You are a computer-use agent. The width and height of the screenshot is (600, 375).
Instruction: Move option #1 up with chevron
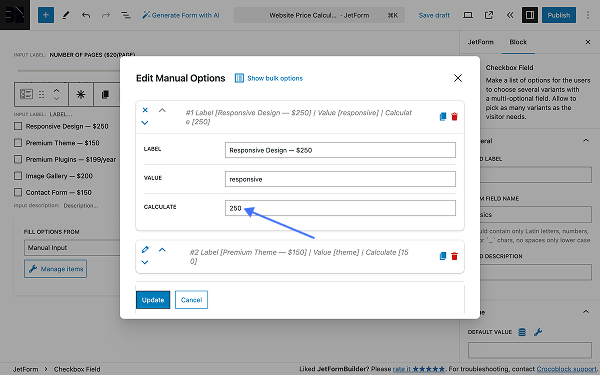[162, 110]
